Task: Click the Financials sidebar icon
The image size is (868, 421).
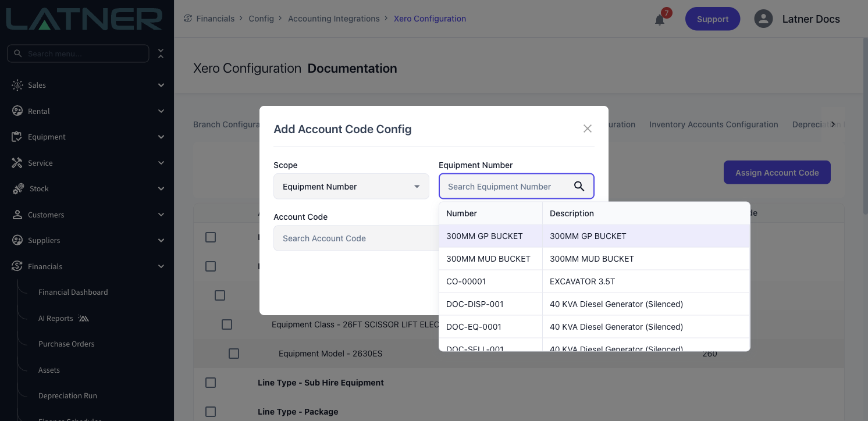Action: tap(17, 266)
